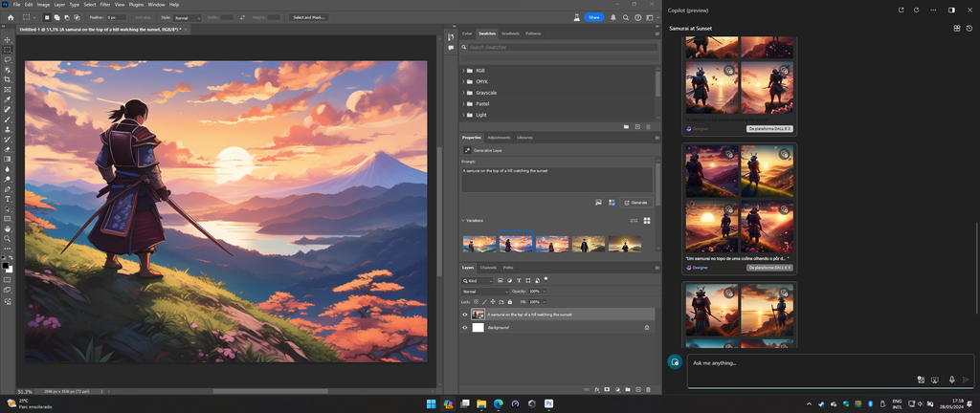Open File Explorer from the taskbar
Viewport: 980px width, 413px height.
481,403
